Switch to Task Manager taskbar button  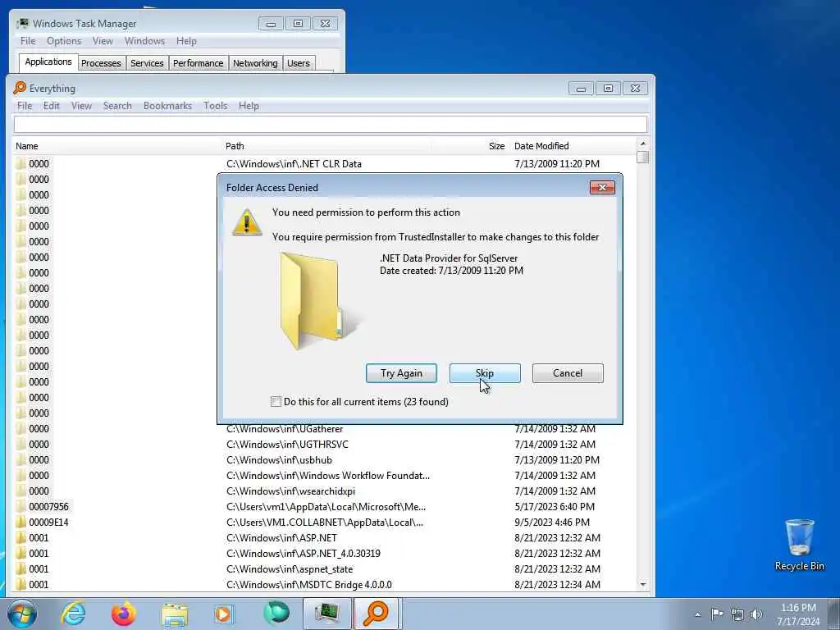pos(326,614)
